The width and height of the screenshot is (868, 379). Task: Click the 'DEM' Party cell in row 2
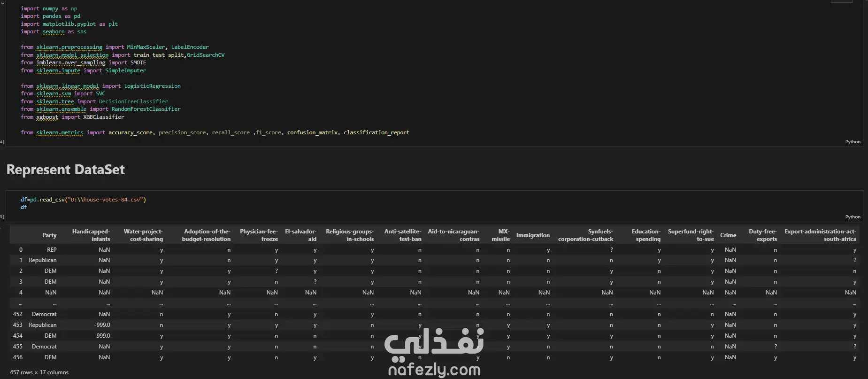pyautogui.click(x=51, y=271)
